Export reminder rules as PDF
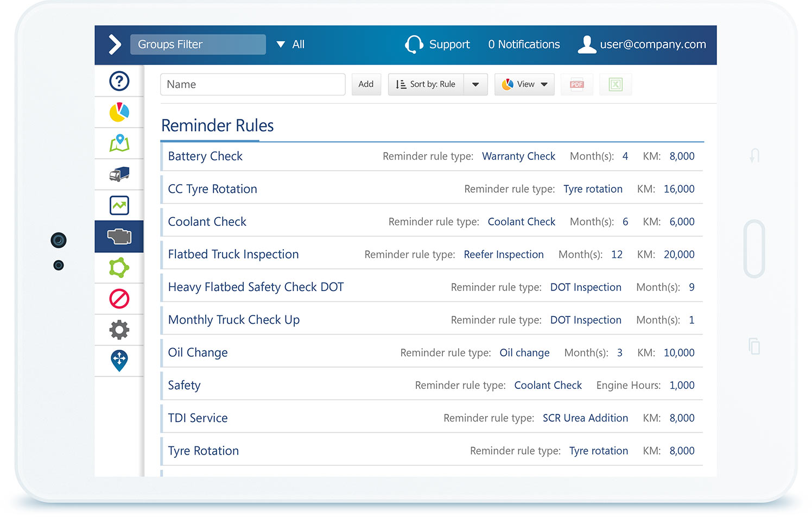812x517 pixels. (x=577, y=84)
